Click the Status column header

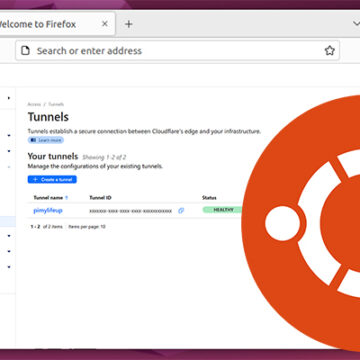point(209,198)
